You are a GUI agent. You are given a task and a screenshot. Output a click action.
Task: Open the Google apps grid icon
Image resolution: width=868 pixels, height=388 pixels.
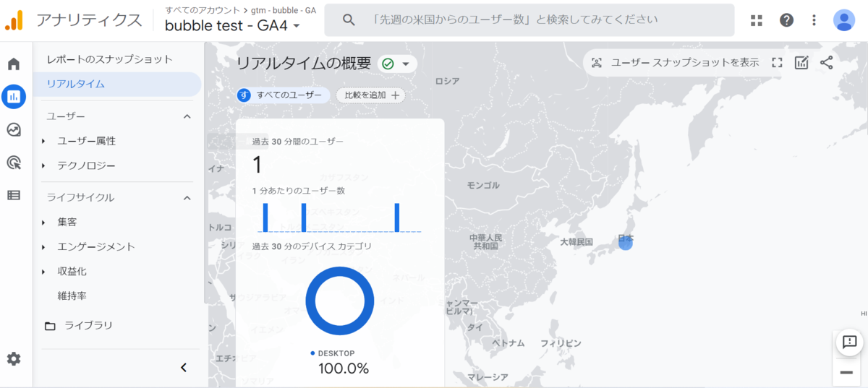[x=757, y=20]
